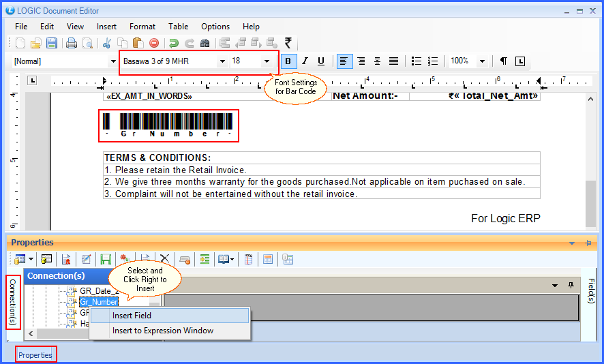Click the green save icon in Properties toolbar

coord(106,260)
